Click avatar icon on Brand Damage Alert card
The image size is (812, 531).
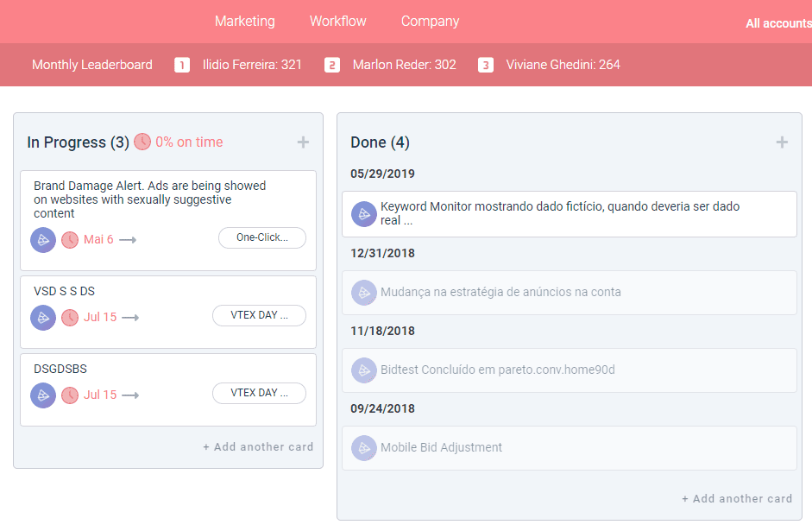(x=43, y=240)
